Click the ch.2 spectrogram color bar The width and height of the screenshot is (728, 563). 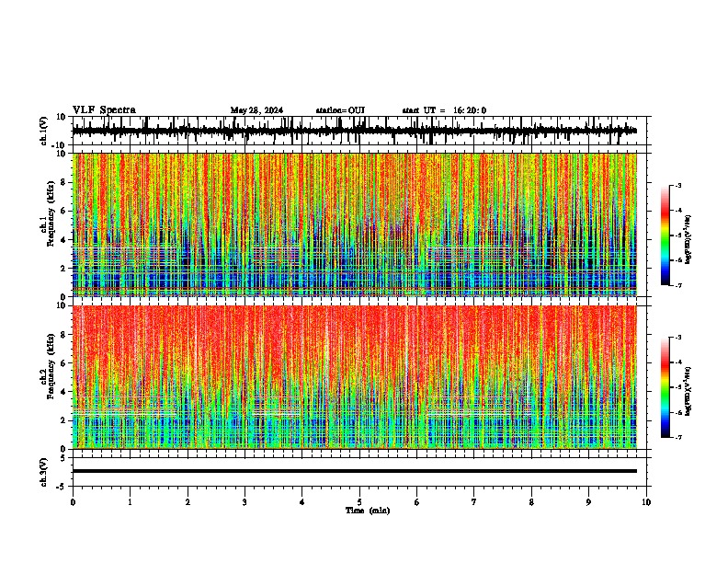(x=665, y=387)
